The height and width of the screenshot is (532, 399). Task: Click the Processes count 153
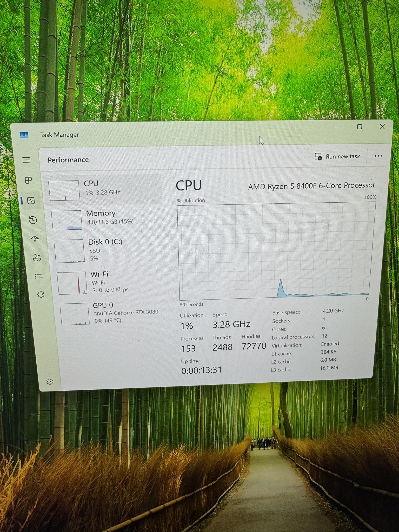pos(188,348)
